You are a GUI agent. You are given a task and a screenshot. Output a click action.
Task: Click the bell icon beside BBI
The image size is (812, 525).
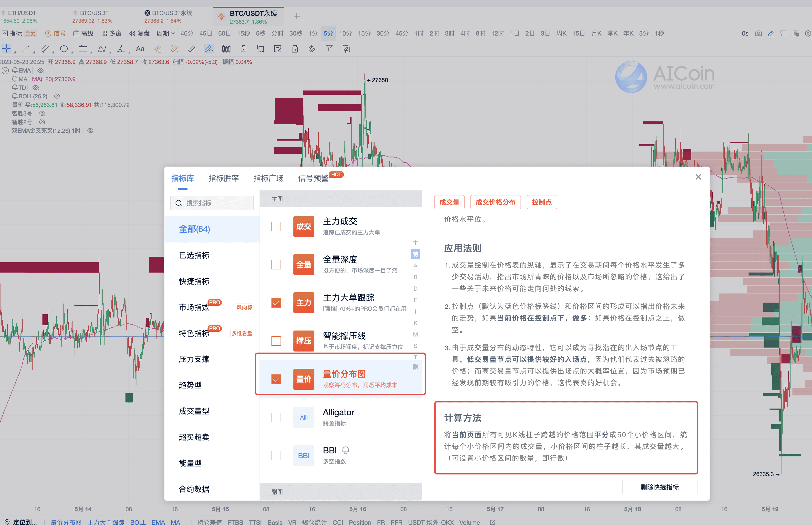click(x=345, y=450)
